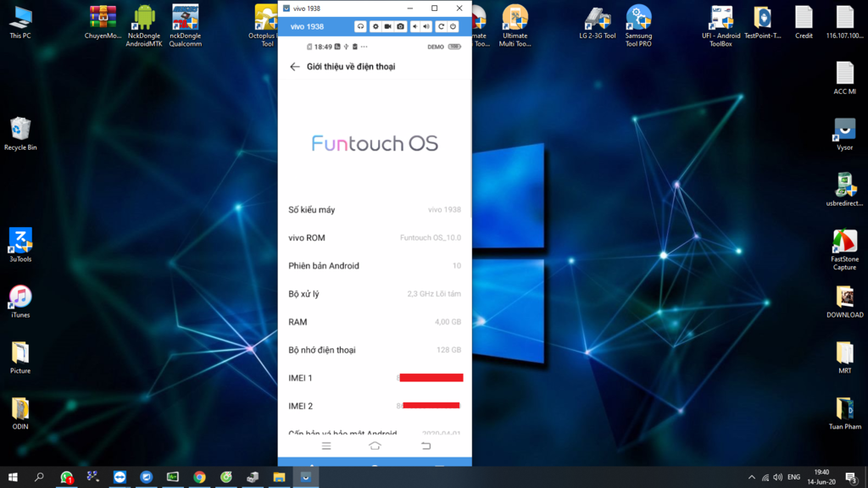The image size is (868, 488).
Task: Open the clock showing 19:40
Action: click(821, 477)
